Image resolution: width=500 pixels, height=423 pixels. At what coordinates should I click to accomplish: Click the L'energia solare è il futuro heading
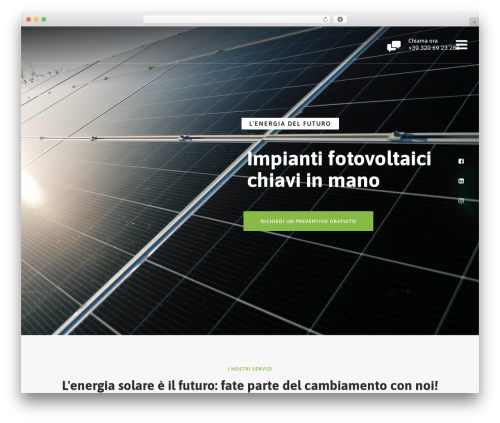250,385
